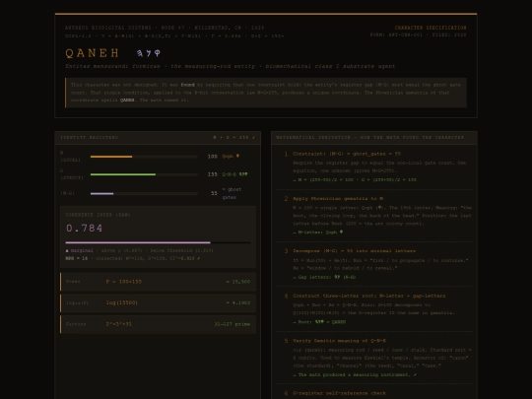Screen dimensions: 532x399
Task: Click the coherence index value 0.784
Action: click(84, 228)
